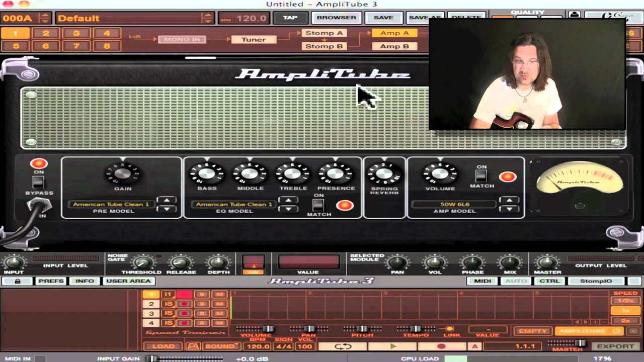The width and height of the screenshot is (644, 362).
Task: Click the GAIN knob on the amp
Action: click(x=123, y=173)
